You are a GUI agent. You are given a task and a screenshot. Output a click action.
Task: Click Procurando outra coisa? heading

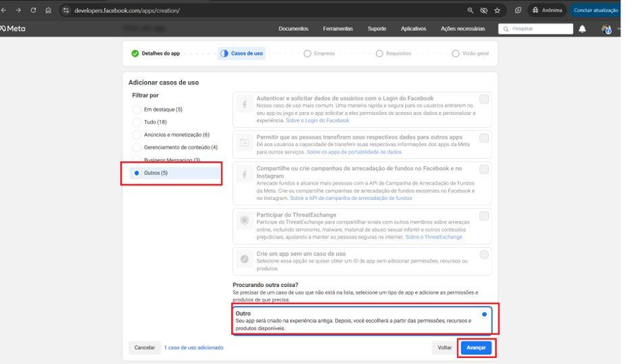click(x=265, y=285)
